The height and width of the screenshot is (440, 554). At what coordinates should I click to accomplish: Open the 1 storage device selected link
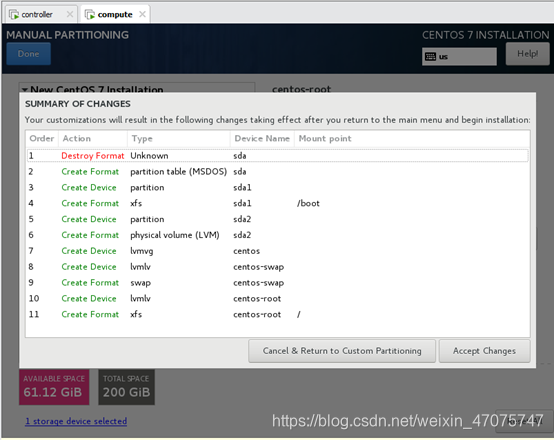[76, 421]
